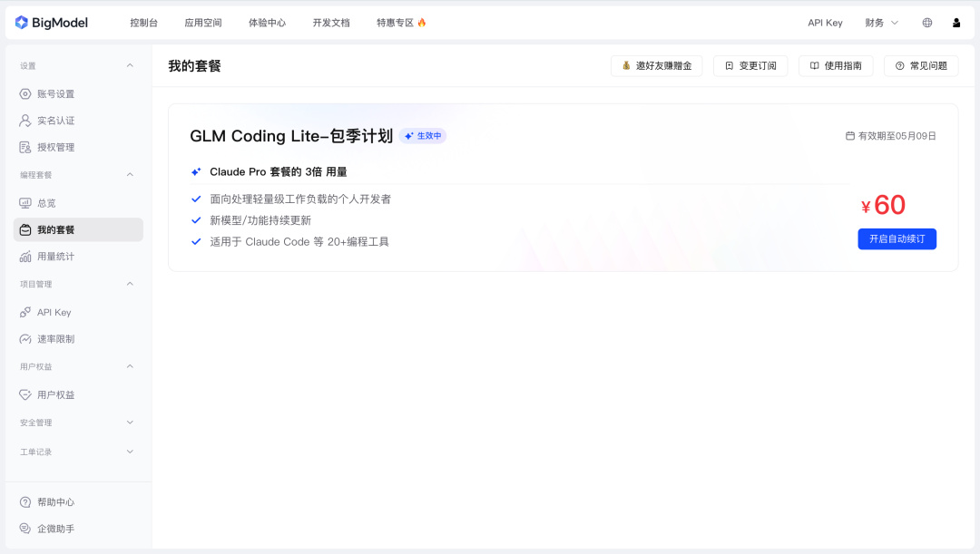Open the user profile avatar icon
The width and height of the screenshot is (980, 554).
[x=956, y=23]
